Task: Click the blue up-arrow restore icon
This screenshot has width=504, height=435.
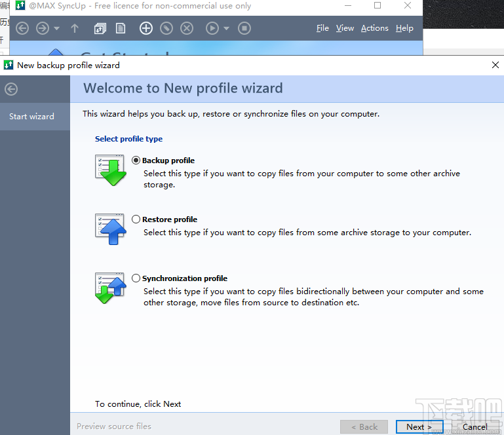Action: click(x=111, y=229)
